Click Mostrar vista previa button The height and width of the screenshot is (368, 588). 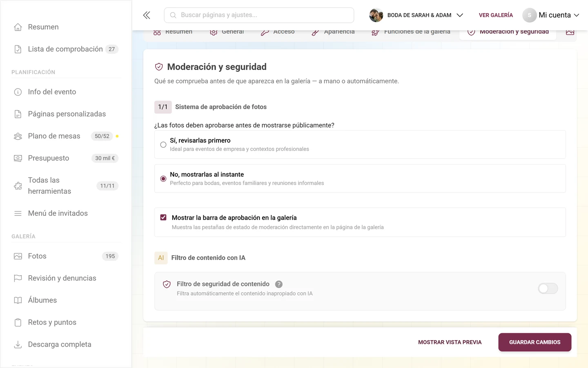[x=450, y=342]
